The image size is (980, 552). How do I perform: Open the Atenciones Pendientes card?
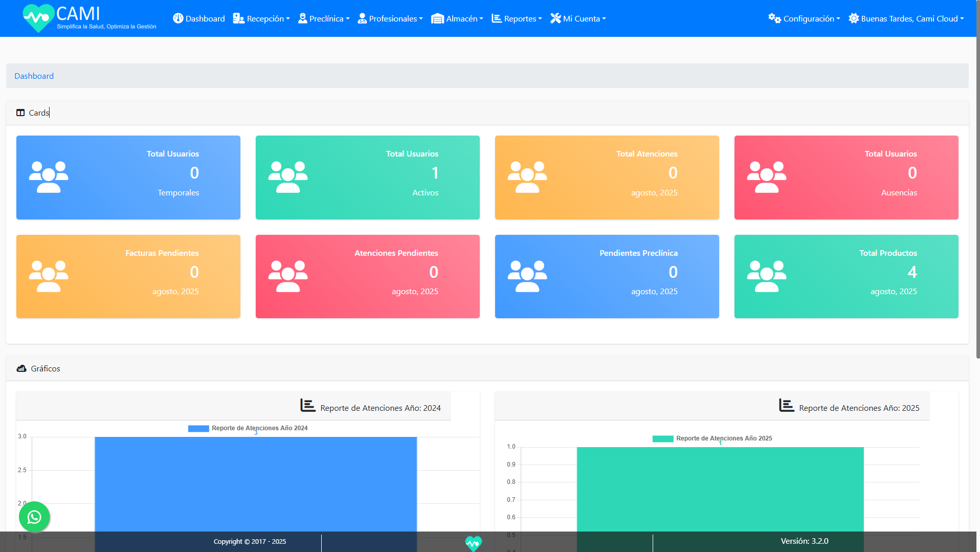pyautogui.click(x=367, y=276)
